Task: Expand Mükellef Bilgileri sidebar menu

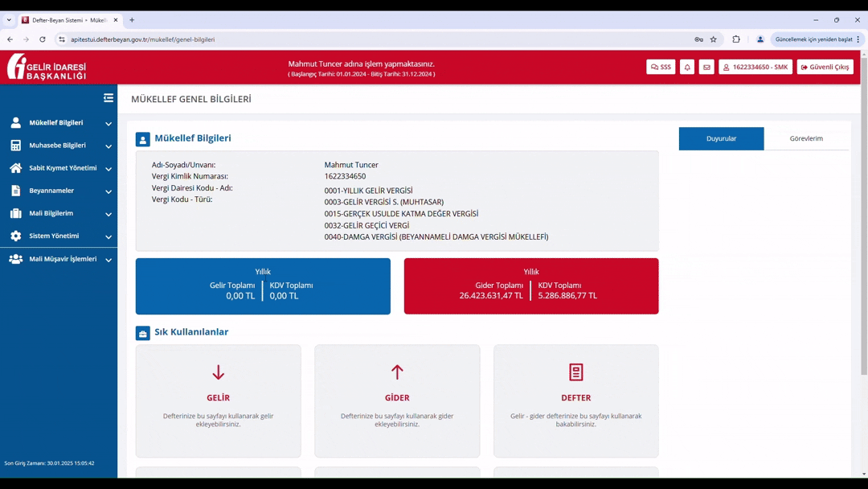Action: click(x=59, y=123)
